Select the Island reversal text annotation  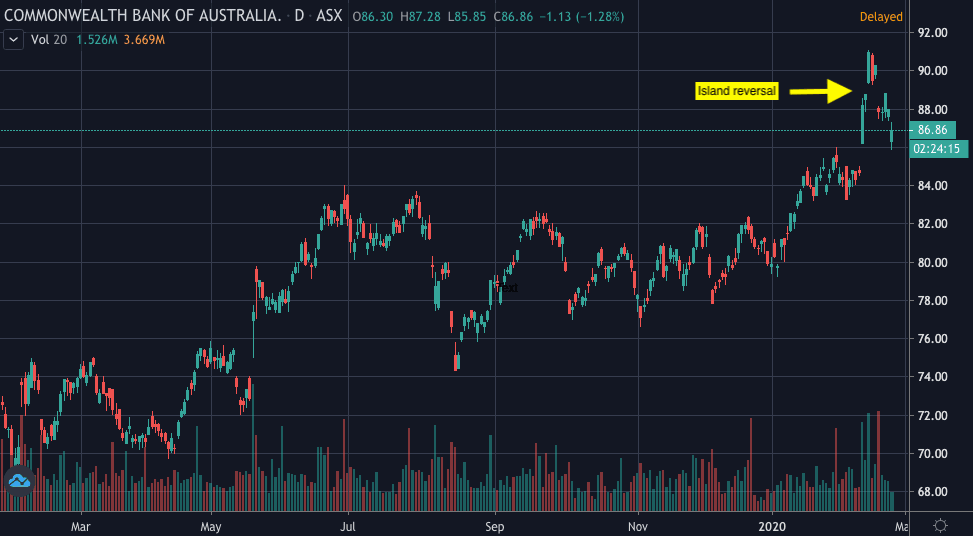point(736,92)
